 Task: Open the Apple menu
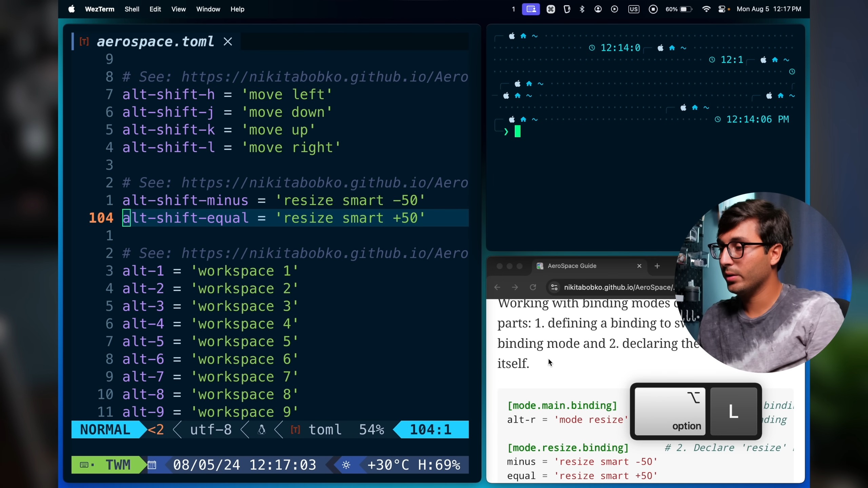71,9
